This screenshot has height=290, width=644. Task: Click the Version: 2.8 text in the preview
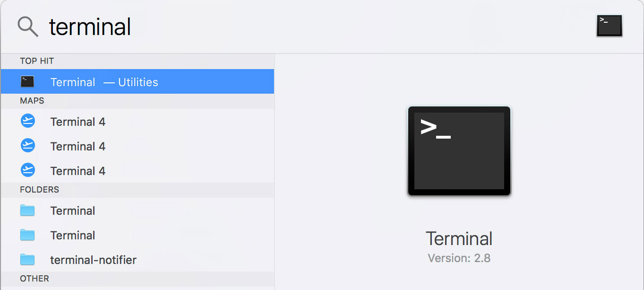pyautogui.click(x=458, y=258)
